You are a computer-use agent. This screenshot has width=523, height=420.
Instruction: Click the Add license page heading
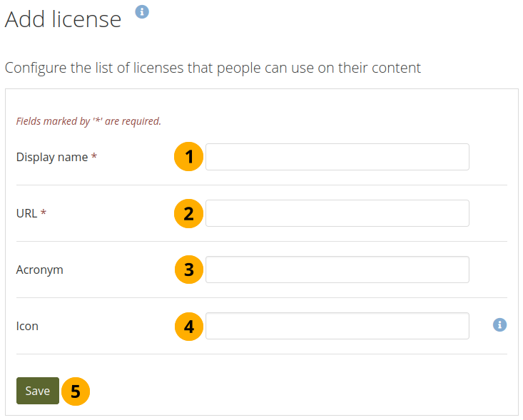click(64, 19)
